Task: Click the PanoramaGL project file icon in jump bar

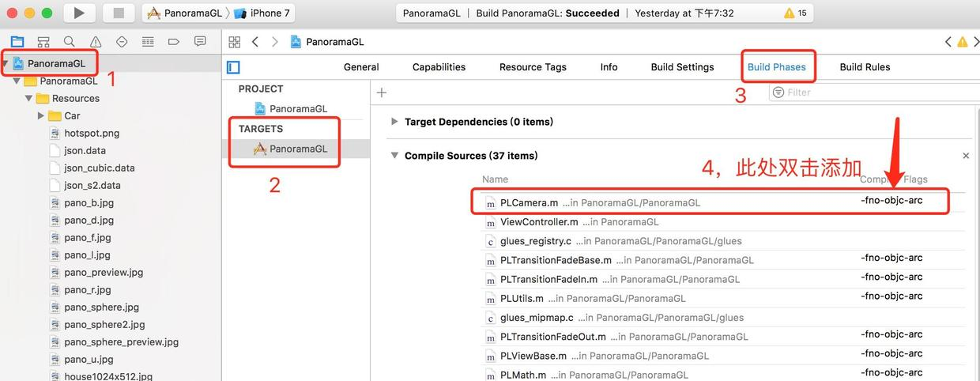Action: pos(296,42)
